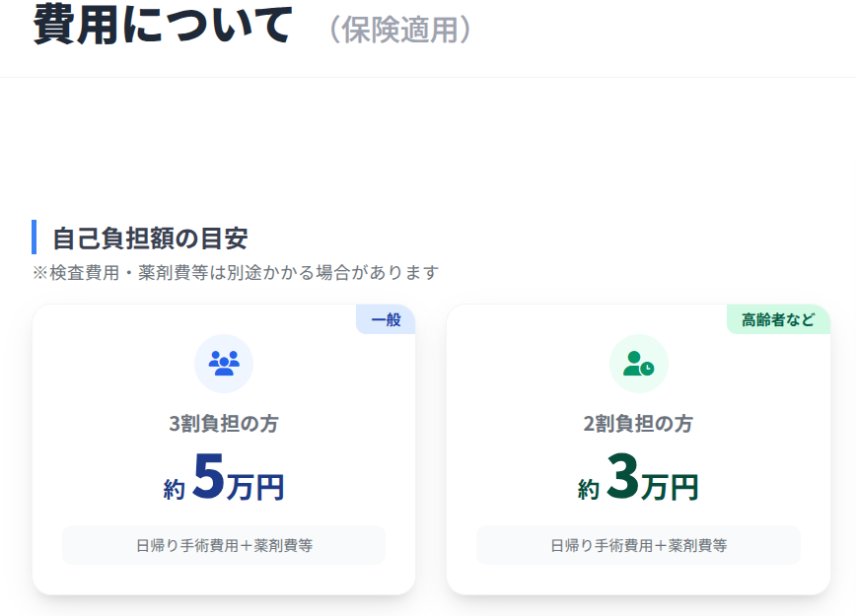Click 日帰り手術費用＋薬剤費等 pill in 3割負担 card
856x616 pixels.
tap(224, 545)
